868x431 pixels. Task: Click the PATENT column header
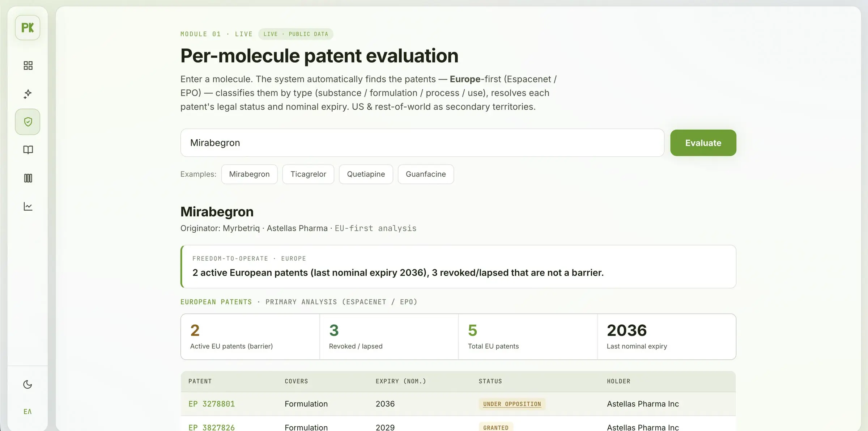pyautogui.click(x=200, y=381)
